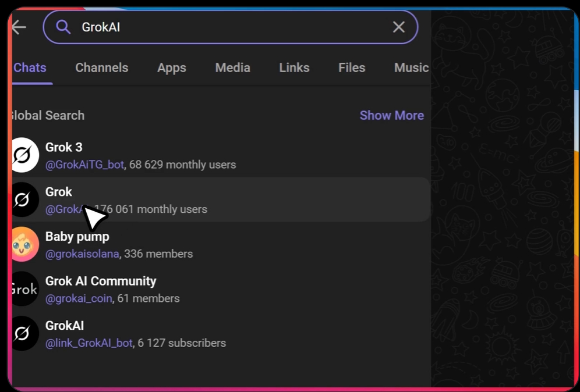Open the Files tab
The height and width of the screenshot is (392, 580).
click(x=352, y=67)
